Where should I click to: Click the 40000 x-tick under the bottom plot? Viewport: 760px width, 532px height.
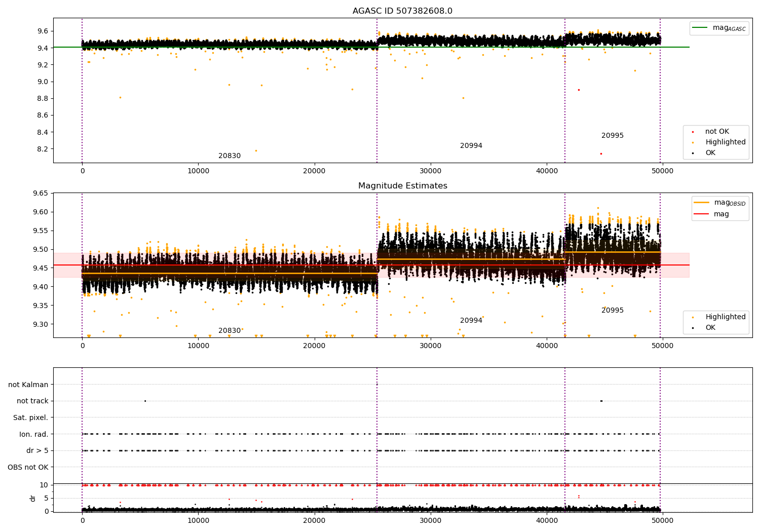(x=547, y=521)
